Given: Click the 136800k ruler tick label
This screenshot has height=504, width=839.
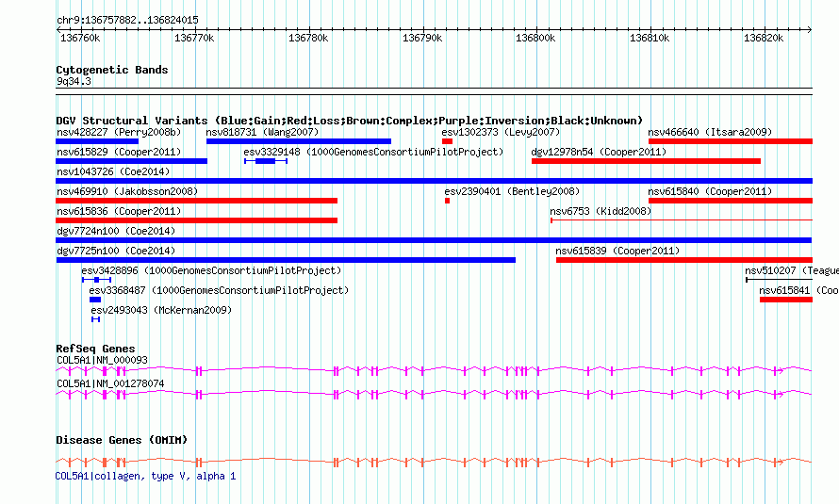Looking at the screenshot, I should (535, 38).
